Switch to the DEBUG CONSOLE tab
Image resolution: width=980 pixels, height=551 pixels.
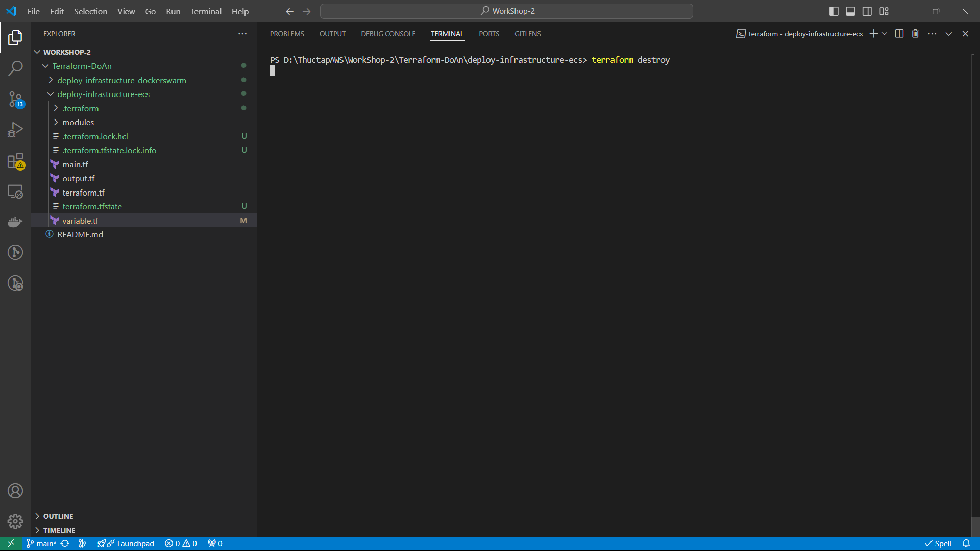click(x=388, y=34)
